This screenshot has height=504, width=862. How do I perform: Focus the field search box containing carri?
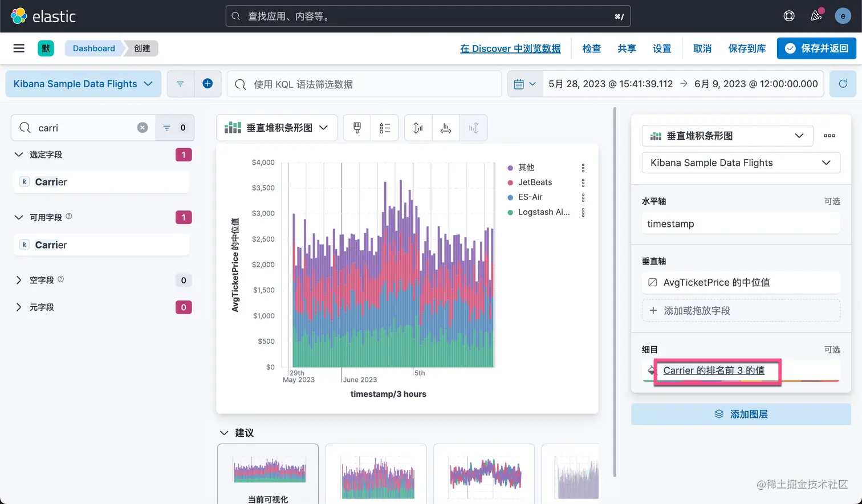pos(82,128)
